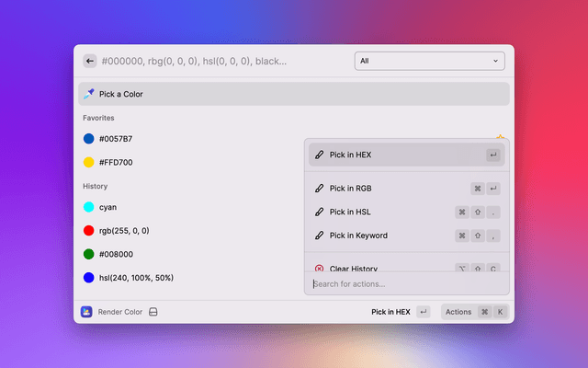Click the pen icon next to Pick in HEX
Viewport: 588px width, 368px height.
[x=319, y=155]
